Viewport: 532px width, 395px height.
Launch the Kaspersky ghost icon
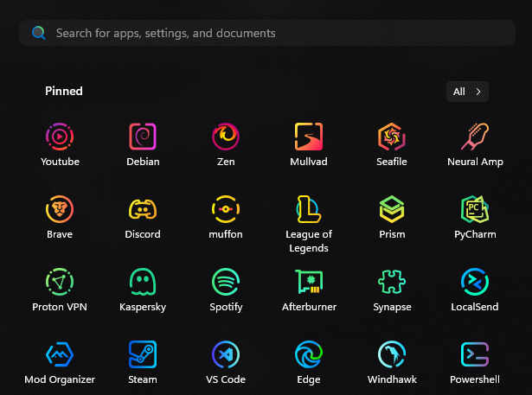click(143, 282)
